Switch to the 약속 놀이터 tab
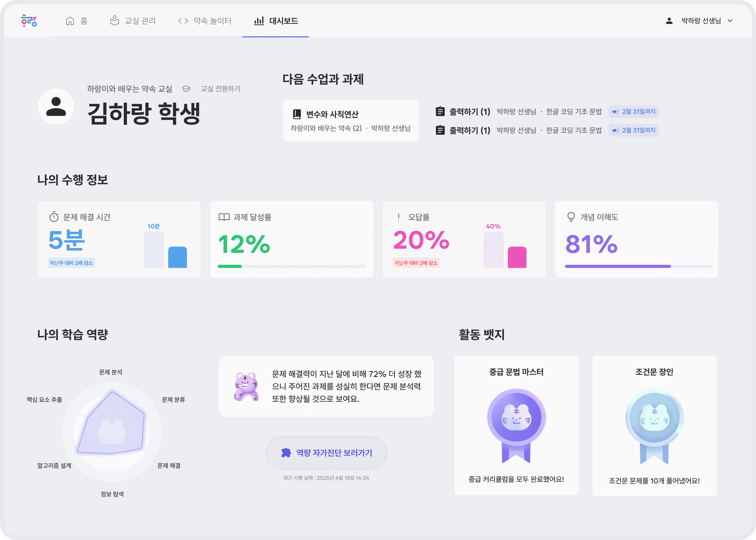Viewport: 756px width, 540px height. tap(212, 21)
